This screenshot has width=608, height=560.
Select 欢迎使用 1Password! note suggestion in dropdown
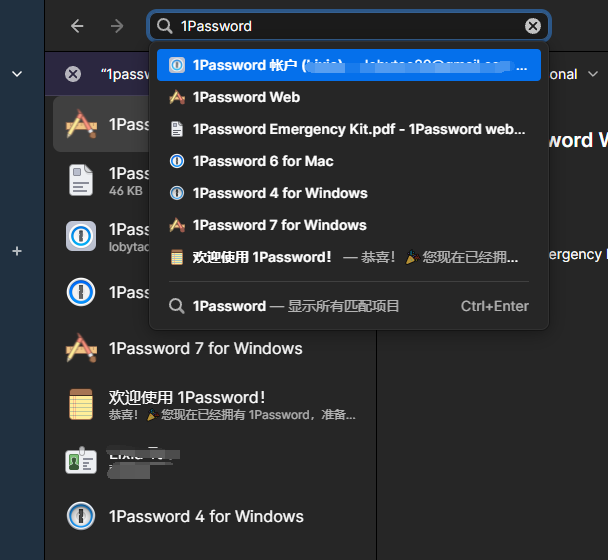(x=262, y=257)
